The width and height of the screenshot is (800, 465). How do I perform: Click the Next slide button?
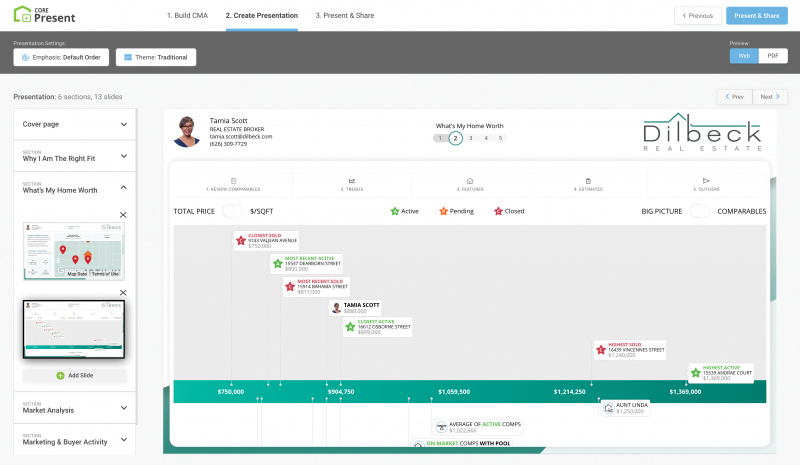pos(770,96)
